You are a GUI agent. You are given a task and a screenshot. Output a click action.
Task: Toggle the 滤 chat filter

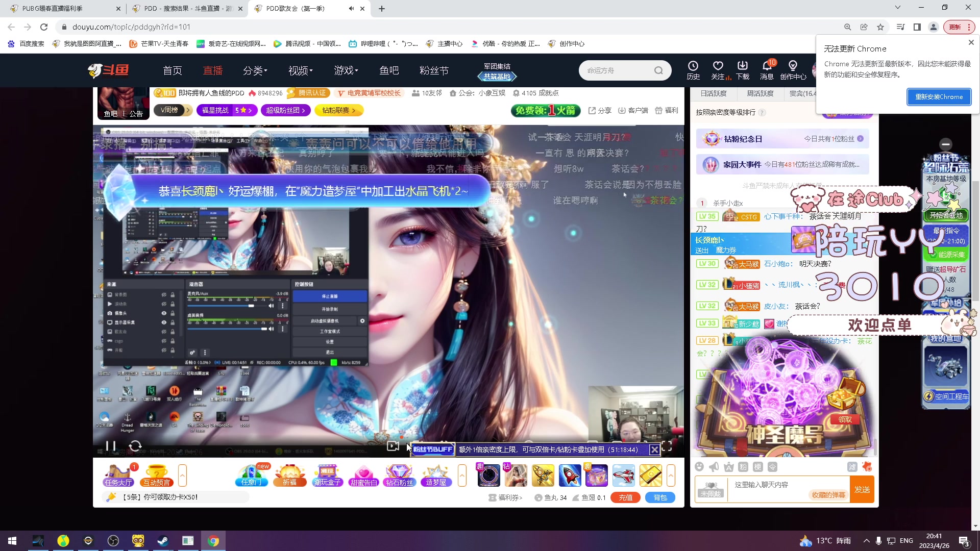click(x=852, y=467)
